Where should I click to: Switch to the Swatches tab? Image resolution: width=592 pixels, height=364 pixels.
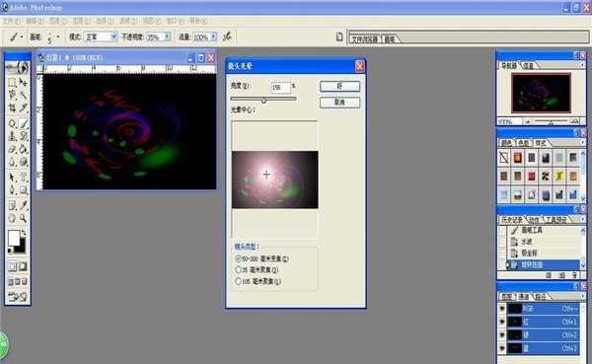point(523,143)
